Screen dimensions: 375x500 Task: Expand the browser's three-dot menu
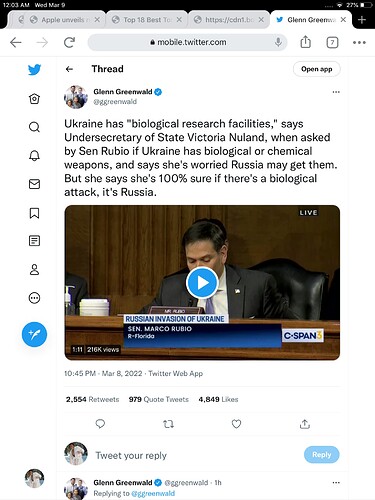coord(359,42)
